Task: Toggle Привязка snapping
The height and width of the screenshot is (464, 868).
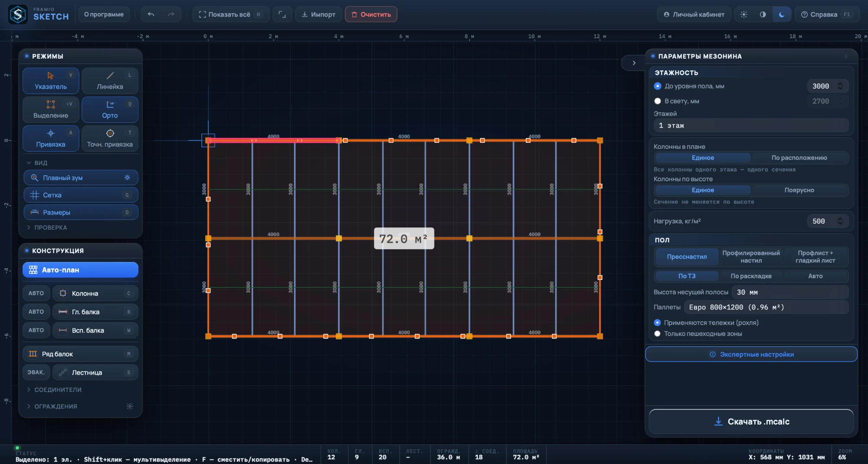Action: pos(51,138)
